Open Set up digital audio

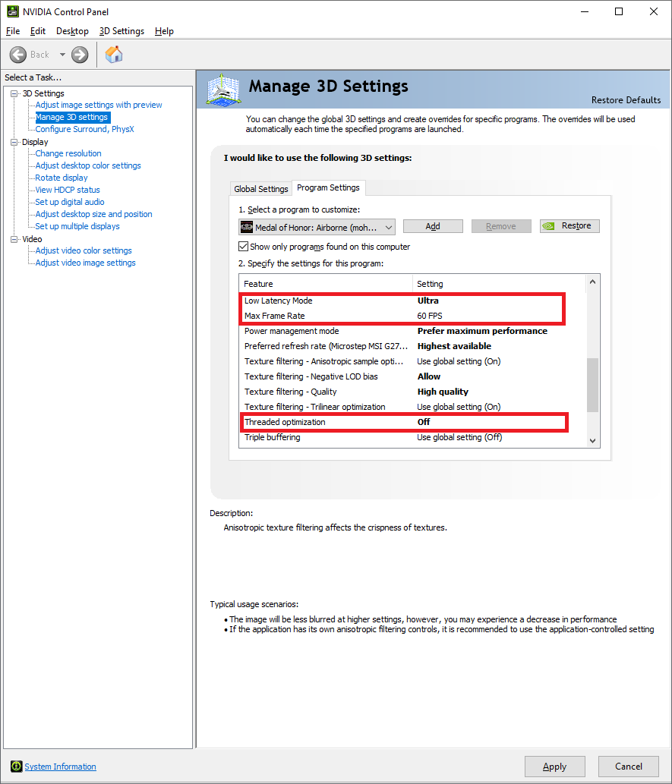(x=70, y=202)
